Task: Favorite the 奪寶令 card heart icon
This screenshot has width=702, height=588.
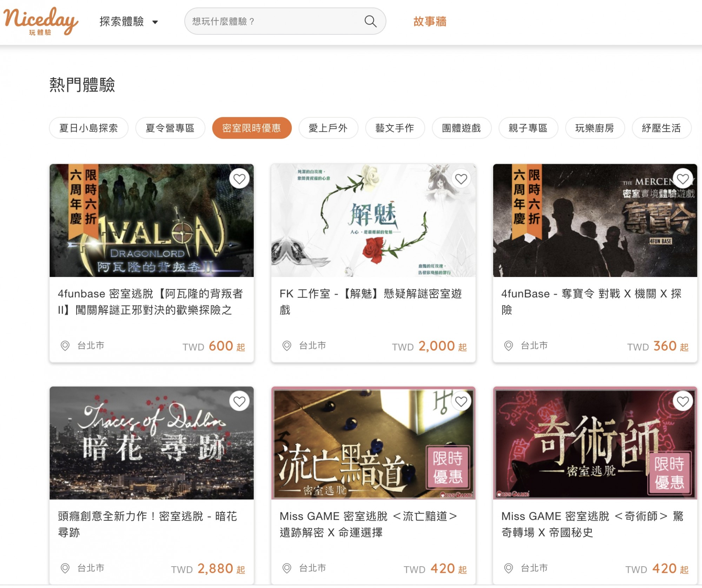Action: [683, 179]
